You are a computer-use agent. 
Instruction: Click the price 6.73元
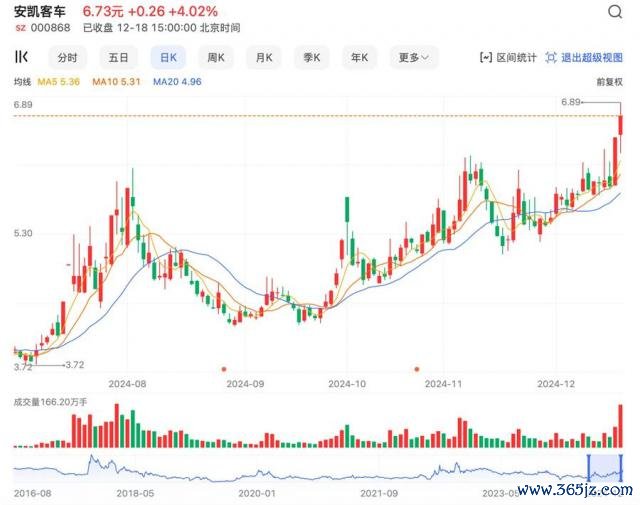point(103,11)
